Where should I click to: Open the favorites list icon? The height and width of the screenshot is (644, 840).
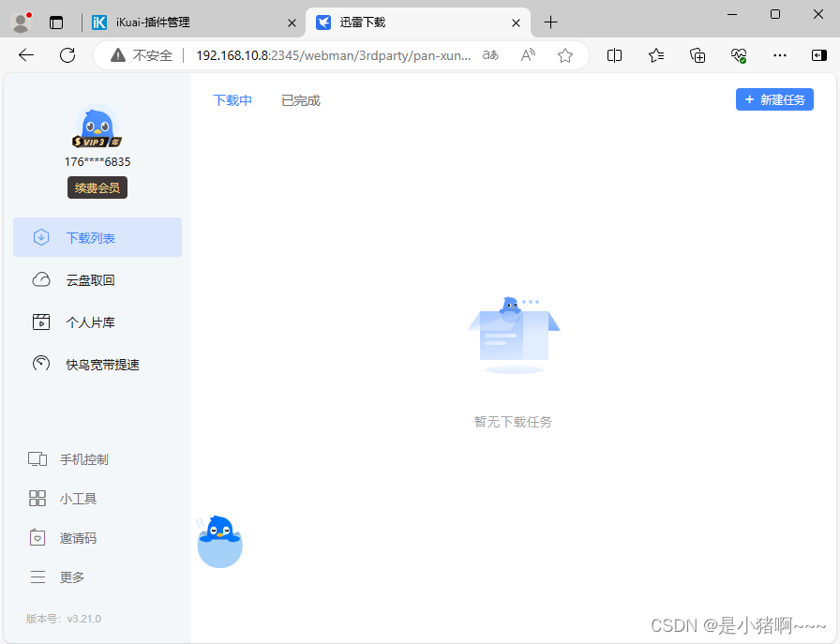point(656,55)
